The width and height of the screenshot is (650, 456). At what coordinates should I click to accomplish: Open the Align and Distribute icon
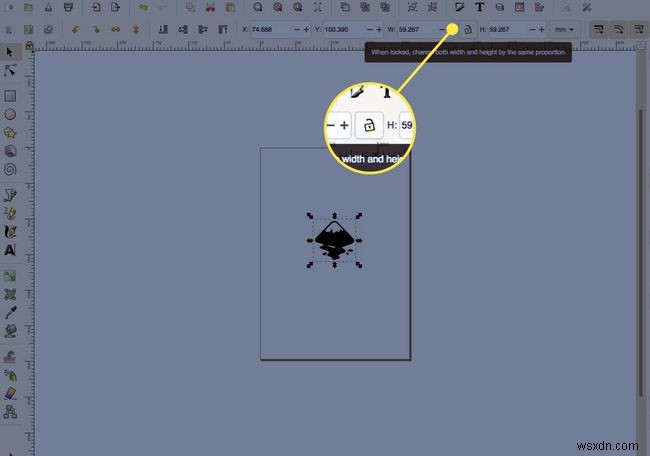[x=539, y=7]
